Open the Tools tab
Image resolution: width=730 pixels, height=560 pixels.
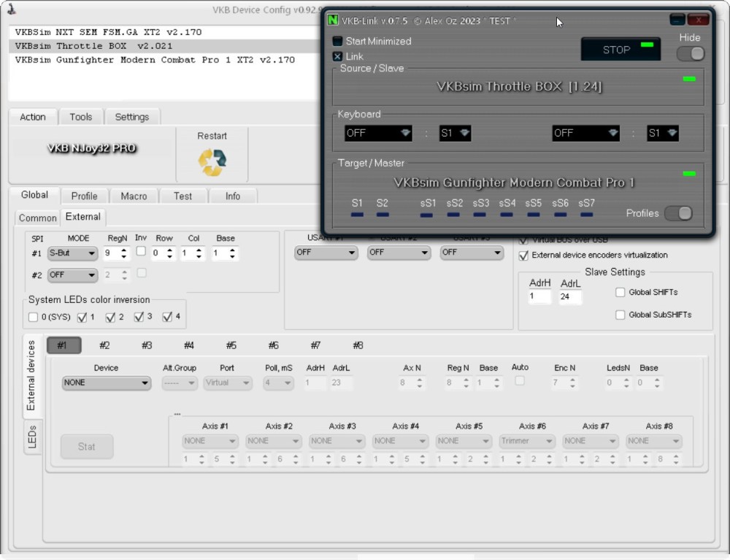click(x=80, y=117)
